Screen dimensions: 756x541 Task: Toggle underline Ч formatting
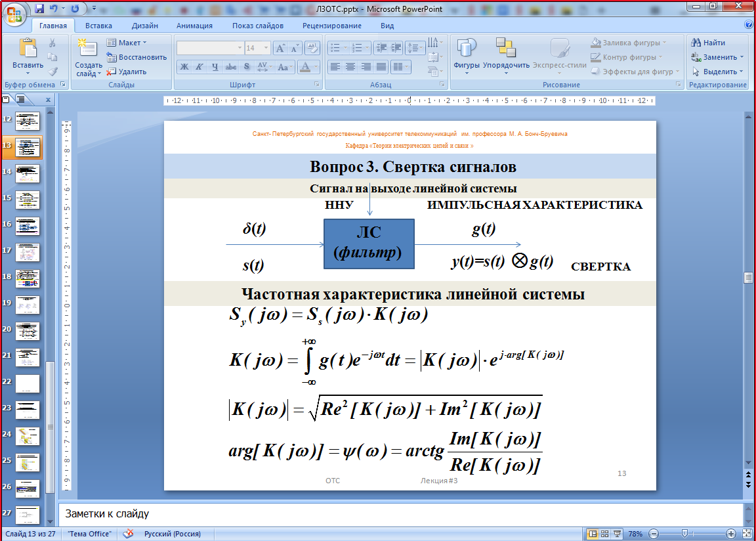[215, 67]
